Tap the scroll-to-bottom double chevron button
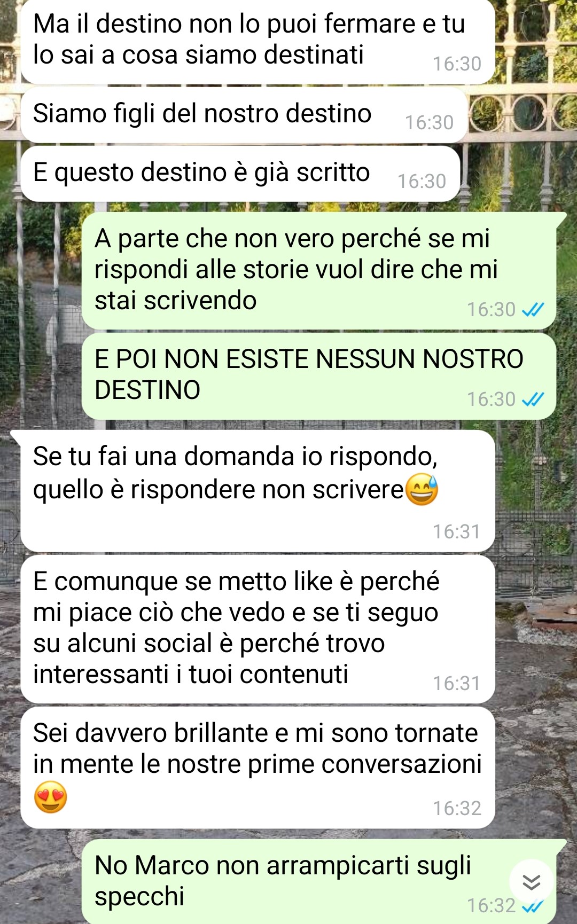 pos(531,882)
